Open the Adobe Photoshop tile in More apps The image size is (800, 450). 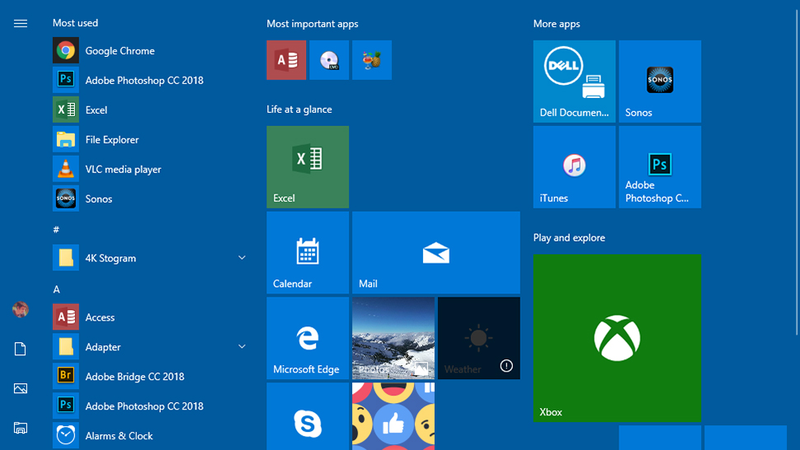click(x=660, y=167)
